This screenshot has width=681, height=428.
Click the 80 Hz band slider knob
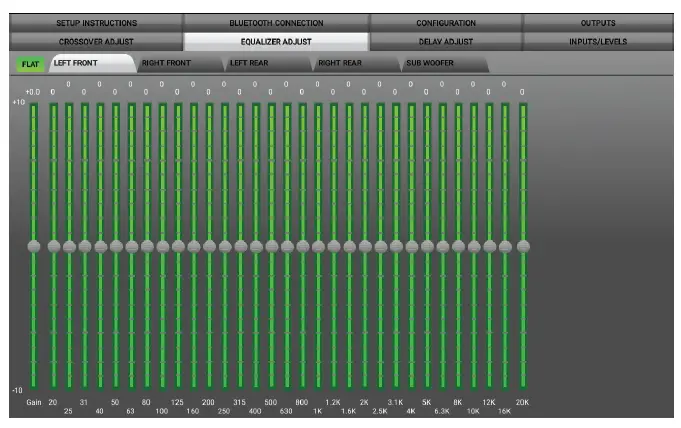(147, 246)
